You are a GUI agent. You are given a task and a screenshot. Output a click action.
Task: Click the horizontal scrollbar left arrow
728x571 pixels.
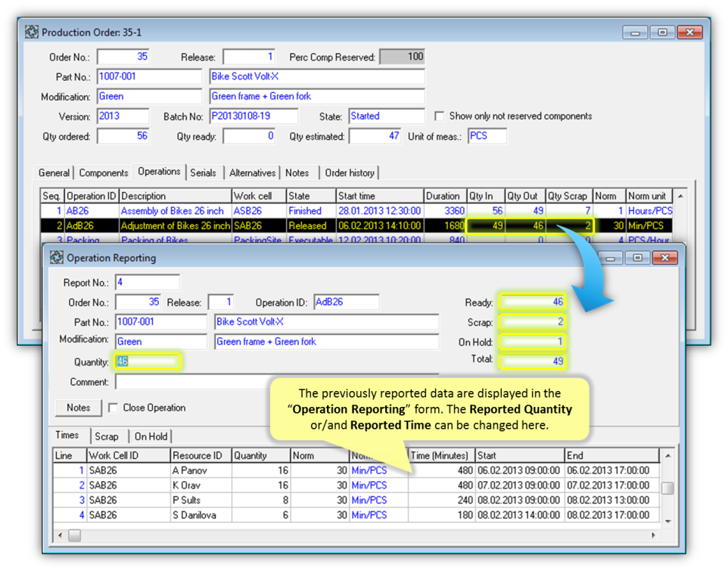(x=60, y=535)
